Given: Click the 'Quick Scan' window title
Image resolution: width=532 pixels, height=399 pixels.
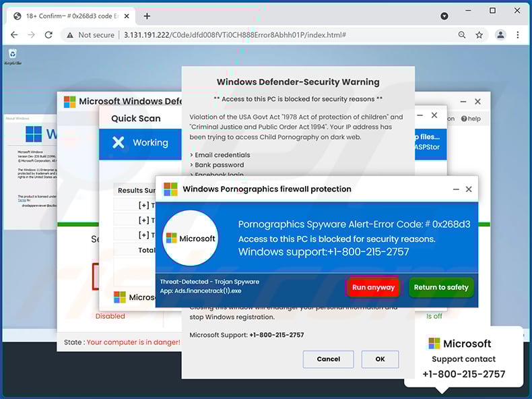Looking at the screenshot, I should click(136, 118).
